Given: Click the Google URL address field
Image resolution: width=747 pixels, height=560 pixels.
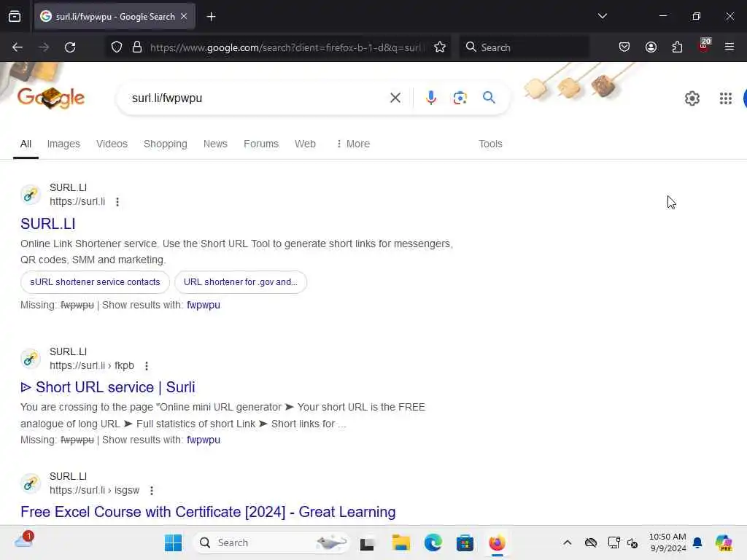Looking at the screenshot, I should click(x=286, y=47).
